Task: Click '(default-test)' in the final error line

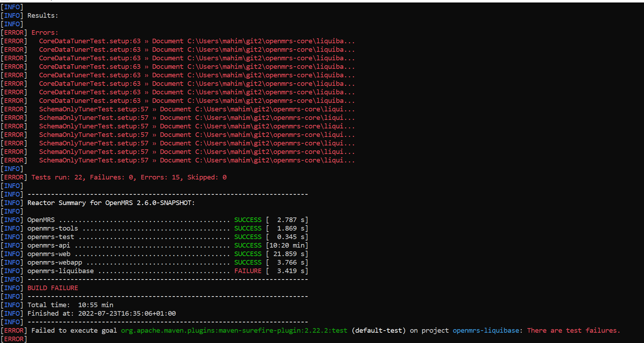Action: (379, 331)
